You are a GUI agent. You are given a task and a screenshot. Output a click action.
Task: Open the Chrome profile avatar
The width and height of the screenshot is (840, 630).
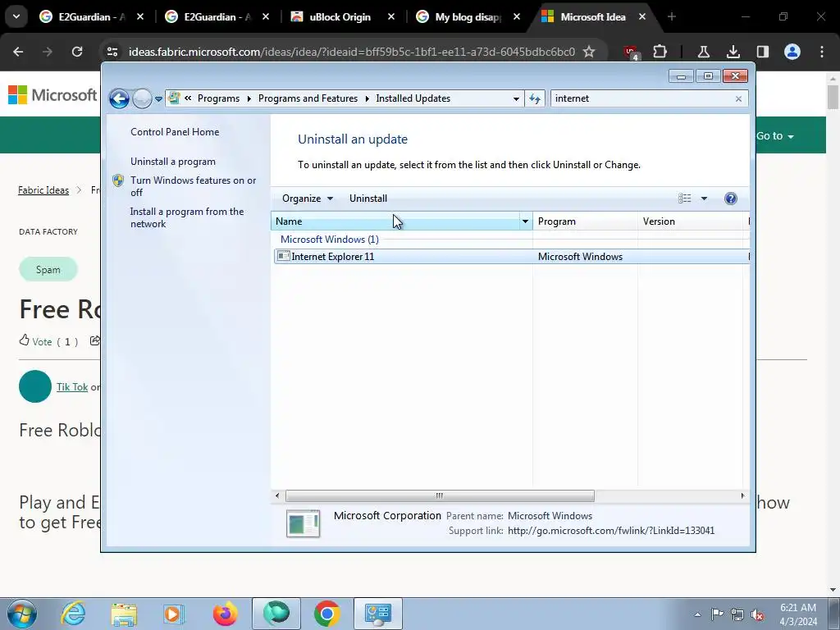pos(792,52)
